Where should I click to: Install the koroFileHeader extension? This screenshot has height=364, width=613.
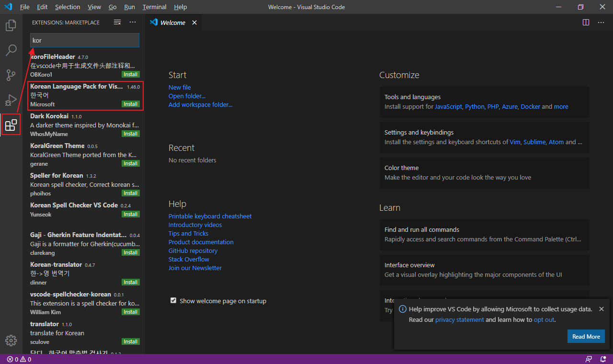(131, 74)
